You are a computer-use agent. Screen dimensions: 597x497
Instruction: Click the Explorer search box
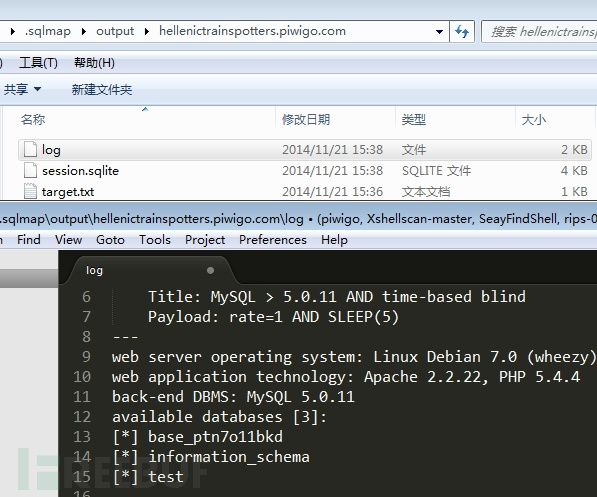[539, 32]
